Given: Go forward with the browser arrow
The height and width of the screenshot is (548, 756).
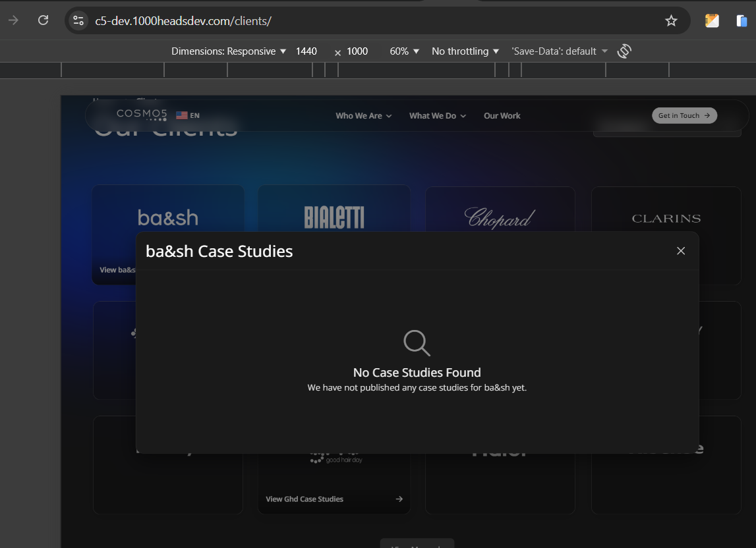Looking at the screenshot, I should [13, 20].
